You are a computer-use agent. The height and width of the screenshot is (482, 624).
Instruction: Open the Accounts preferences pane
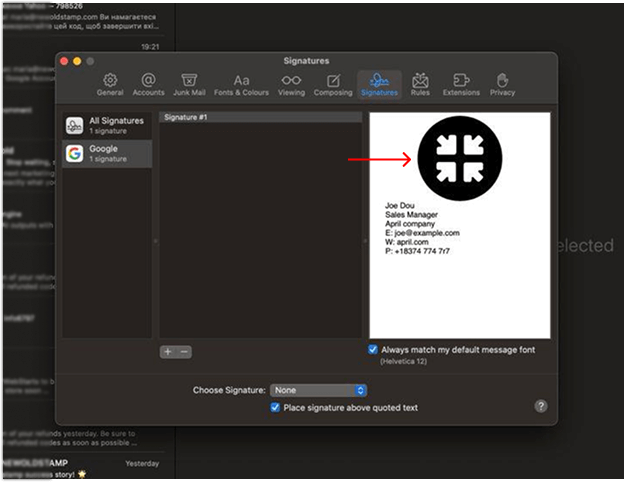pos(148,85)
